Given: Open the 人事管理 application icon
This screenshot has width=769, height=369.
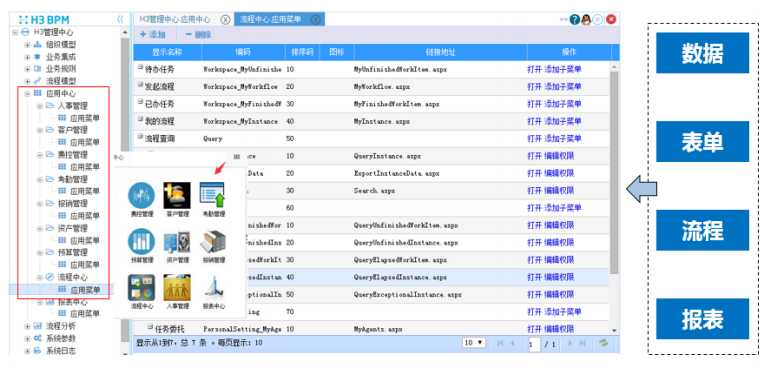Looking at the screenshot, I should coord(177,288).
